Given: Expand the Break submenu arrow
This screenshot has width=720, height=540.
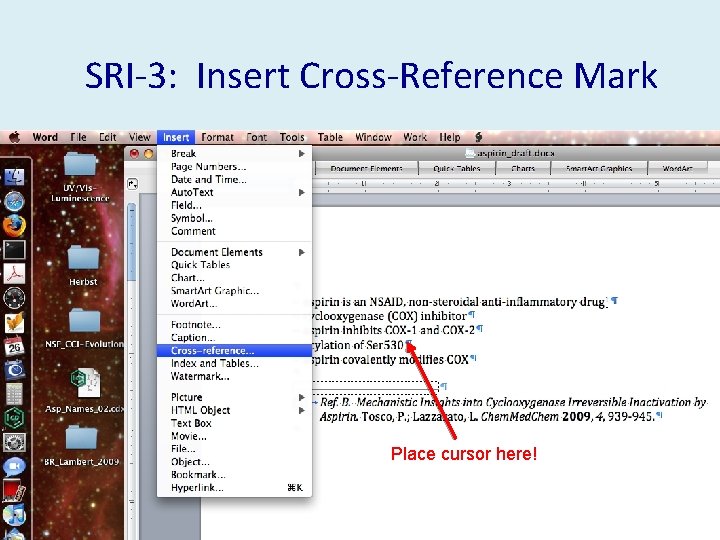Looking at the screenshot, I should (301, 153).
